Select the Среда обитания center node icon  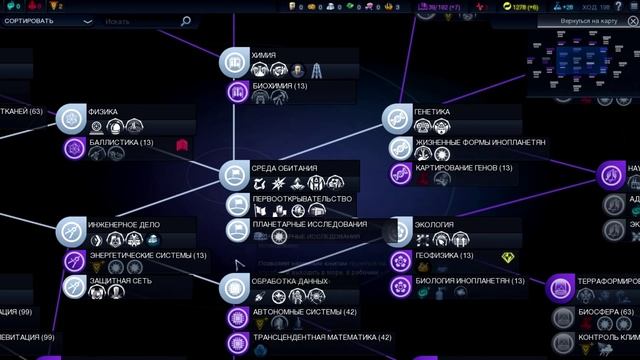click(x=234, y=176)
